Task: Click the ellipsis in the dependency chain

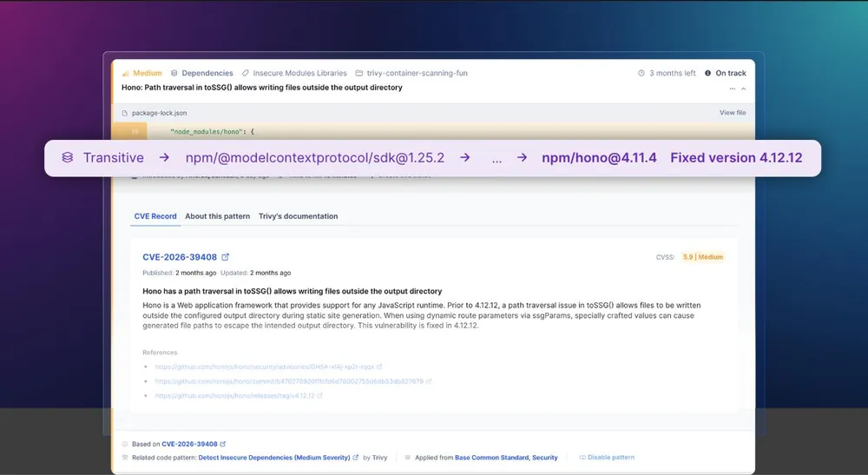Action: click(496, 160)
